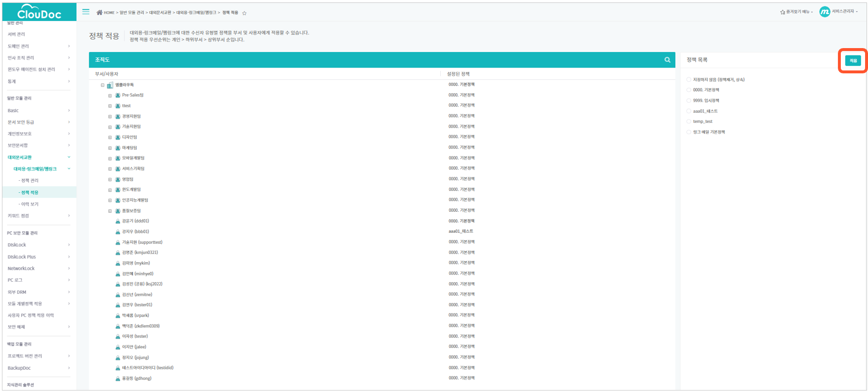Open 사용자 PC 정책 적용 이력
868x392 pixels.
31,316
